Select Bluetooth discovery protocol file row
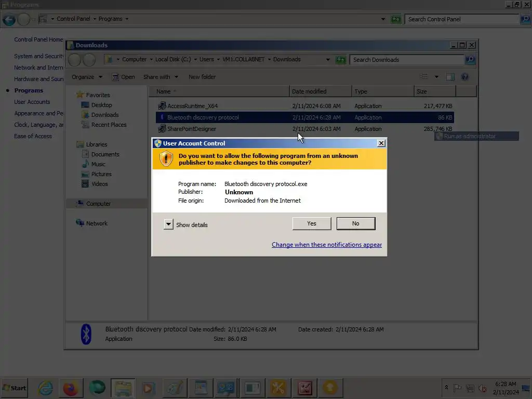Image resolution: width=532 pixels, height=399 pixels. [x=304, y=117]
